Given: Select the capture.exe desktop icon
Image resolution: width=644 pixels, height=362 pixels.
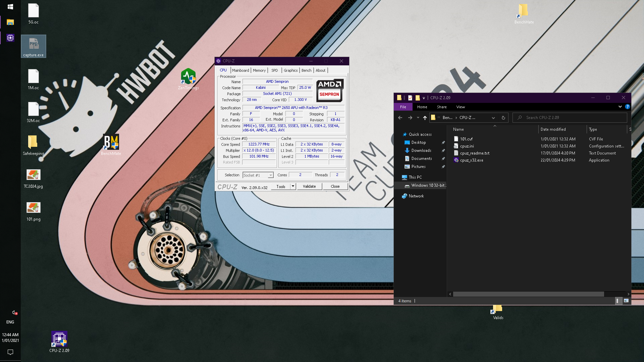Looking at the screenshot, I should [x=33, y=46].
